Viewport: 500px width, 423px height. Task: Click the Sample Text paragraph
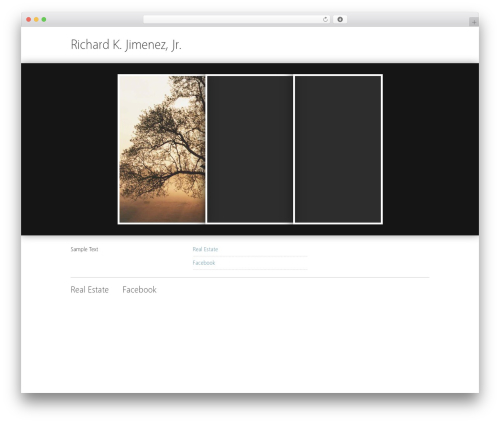[x=84, y=249]
